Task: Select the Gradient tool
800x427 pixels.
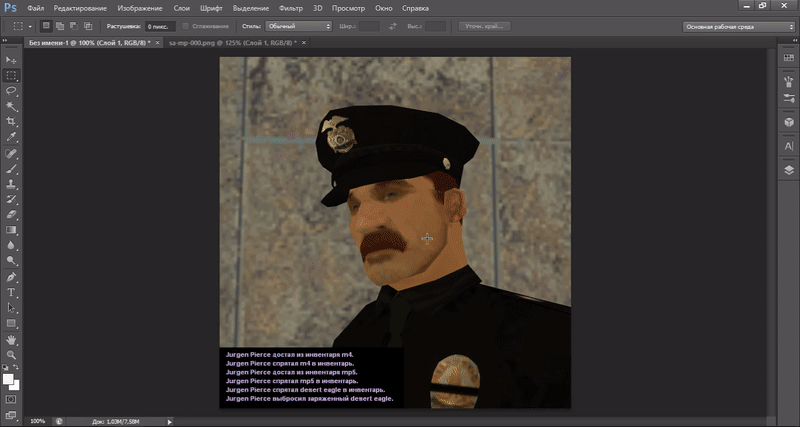Action: pyautogui.click(x=11, y=230)
